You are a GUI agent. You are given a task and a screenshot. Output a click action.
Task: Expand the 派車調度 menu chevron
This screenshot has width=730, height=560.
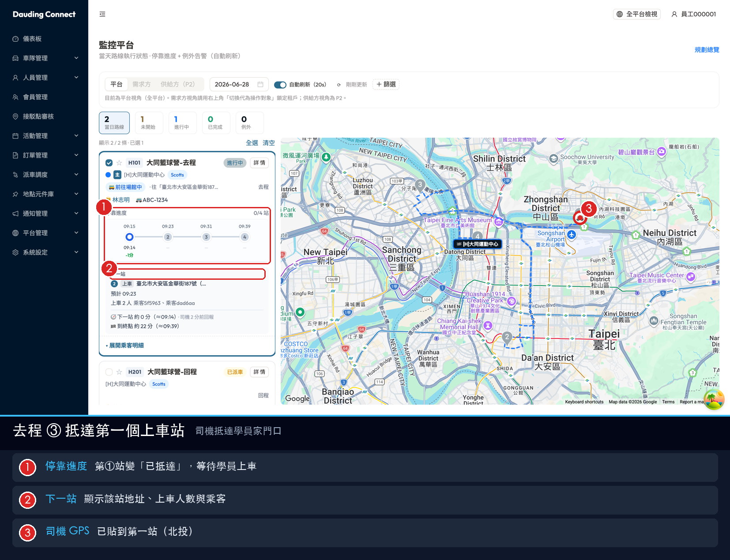point(76,174)
